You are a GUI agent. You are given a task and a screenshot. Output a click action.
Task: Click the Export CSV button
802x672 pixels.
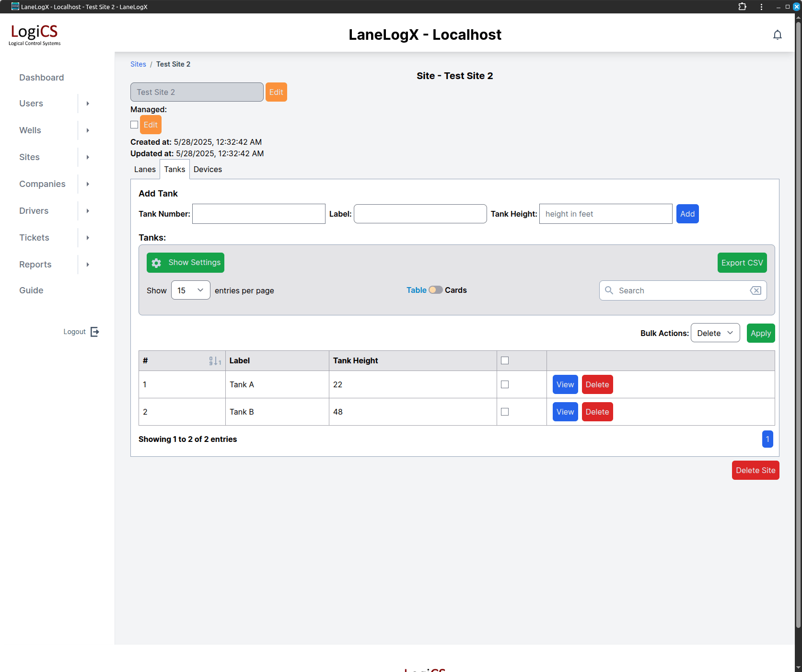(x=742, y=263)
